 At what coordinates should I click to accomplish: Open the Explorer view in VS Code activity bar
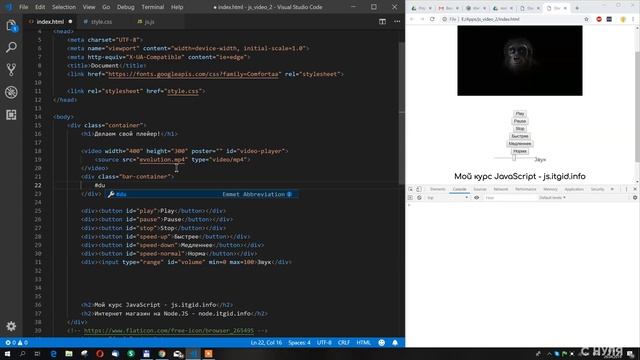[11, 25]
